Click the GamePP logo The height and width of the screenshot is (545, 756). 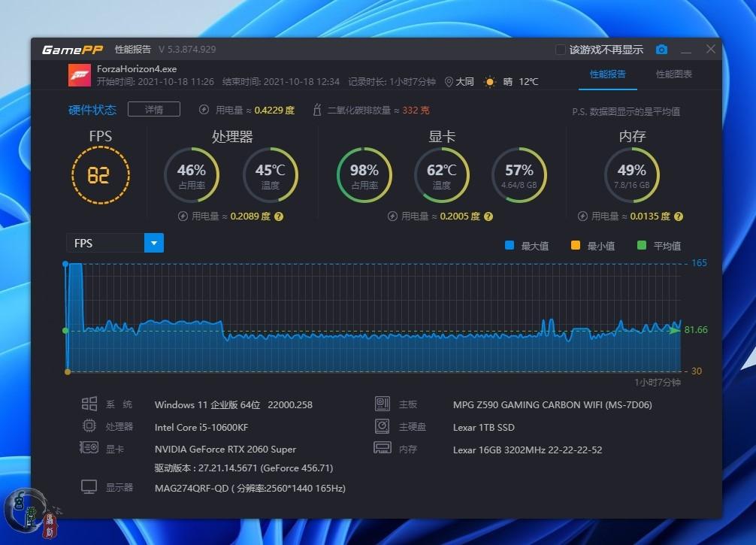[x=72, y=50]
